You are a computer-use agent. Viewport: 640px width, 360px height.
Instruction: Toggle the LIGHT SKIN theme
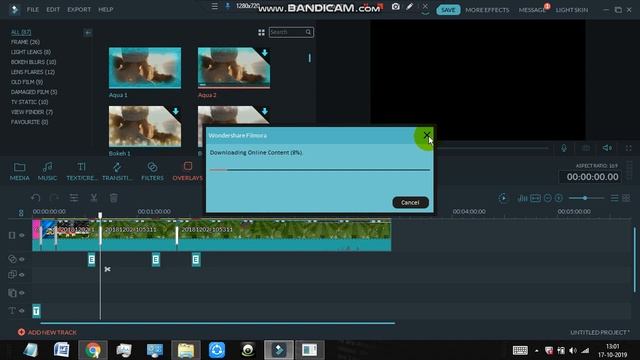click(571, 10)
